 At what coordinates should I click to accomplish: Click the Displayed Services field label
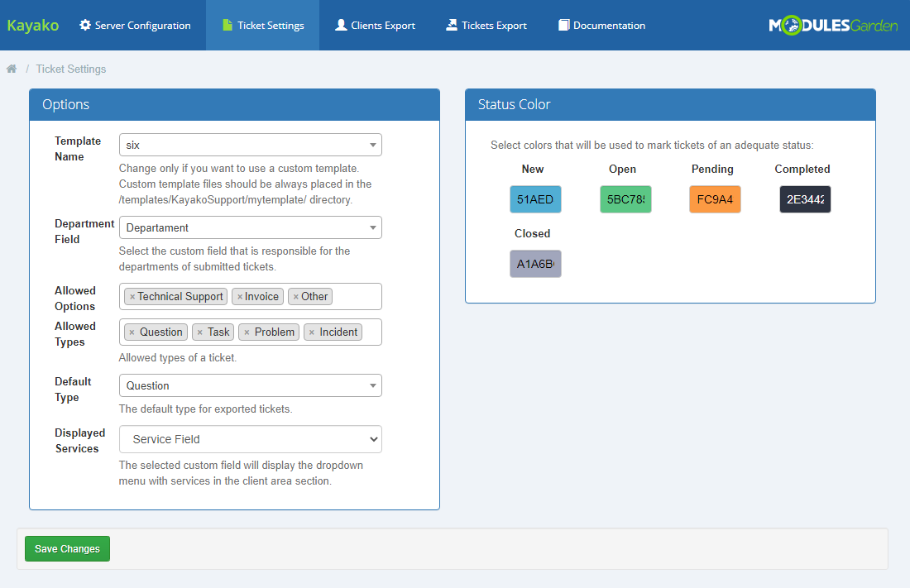(x=80, y=441)
